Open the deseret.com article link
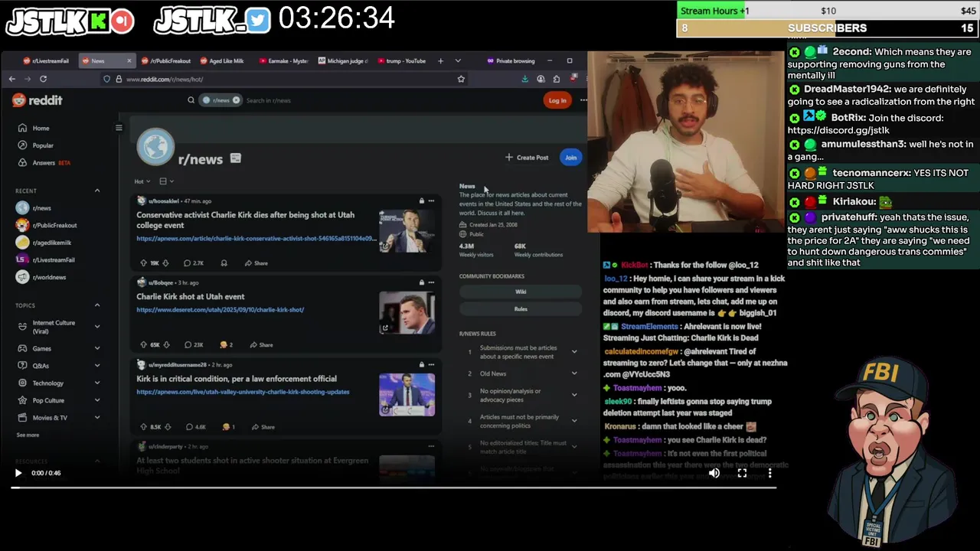Screen dimensions: 980x551 (220, 310)
